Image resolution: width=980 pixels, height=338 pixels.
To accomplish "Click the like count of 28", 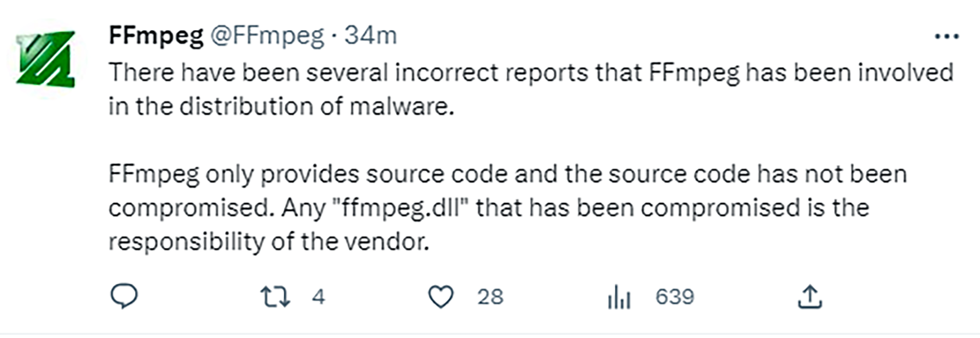I will (490, 297).
